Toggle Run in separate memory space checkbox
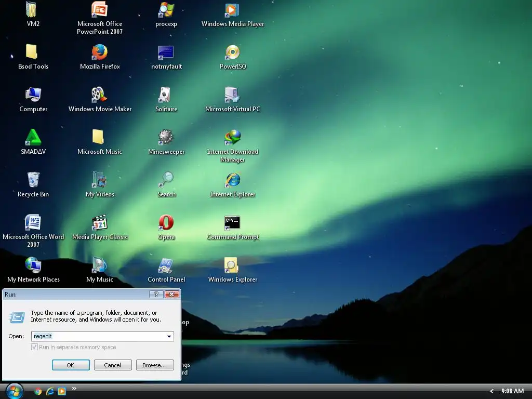Image resolution: width=532 pixels, height=399 pixels. point(34,347)
